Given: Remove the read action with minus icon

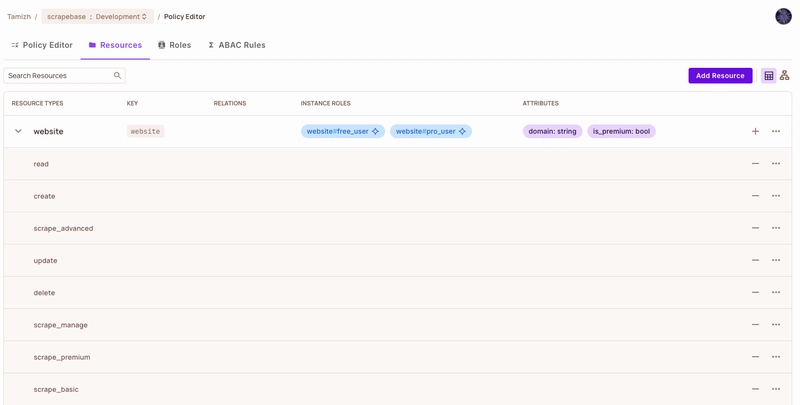Looking at the screenshot, I should [x=755, y=164].
